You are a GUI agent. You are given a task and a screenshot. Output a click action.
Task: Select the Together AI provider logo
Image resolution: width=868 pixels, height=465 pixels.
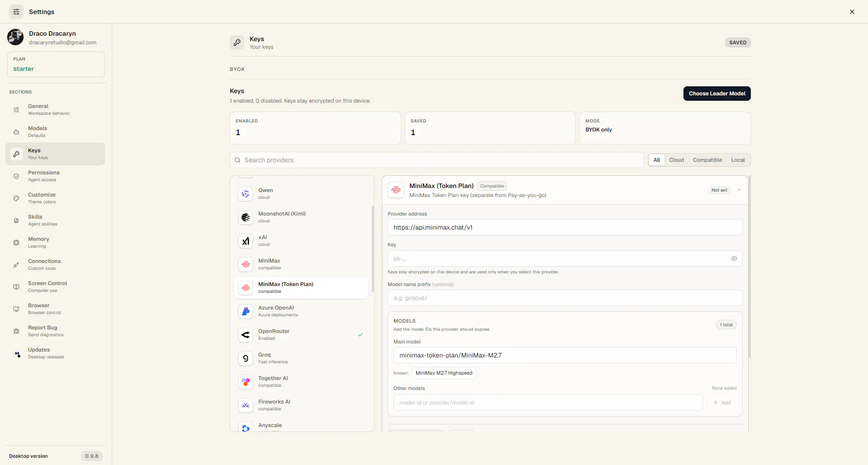246,382
